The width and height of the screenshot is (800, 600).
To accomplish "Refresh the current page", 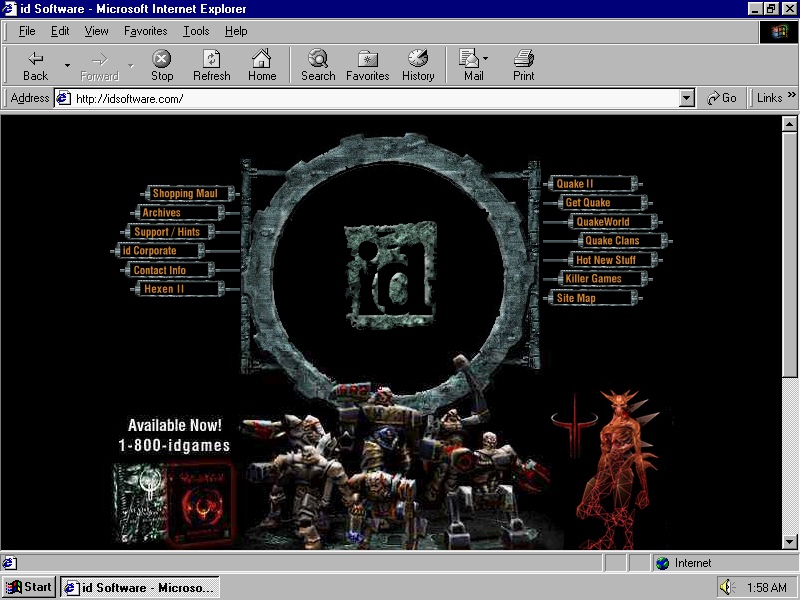I will point(211,66).
